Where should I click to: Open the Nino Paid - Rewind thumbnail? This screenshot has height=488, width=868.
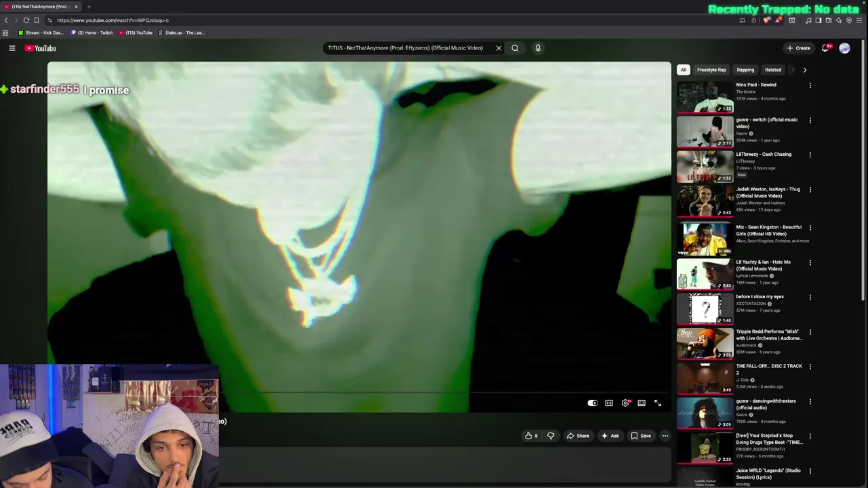click(705, 97)
